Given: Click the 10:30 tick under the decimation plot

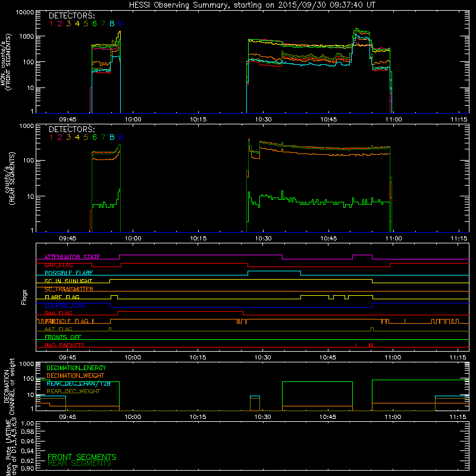Looking at the screenshot, I should coord(262,417).
